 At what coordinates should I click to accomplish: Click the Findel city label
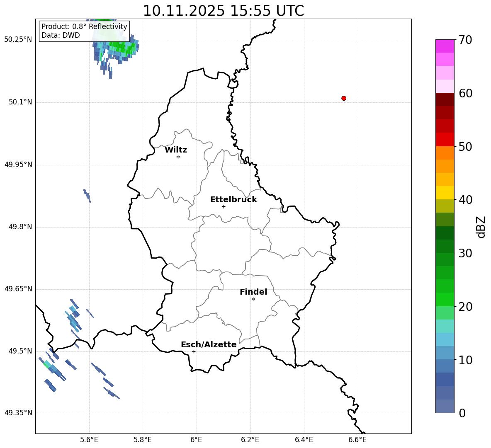click(253, 292)
